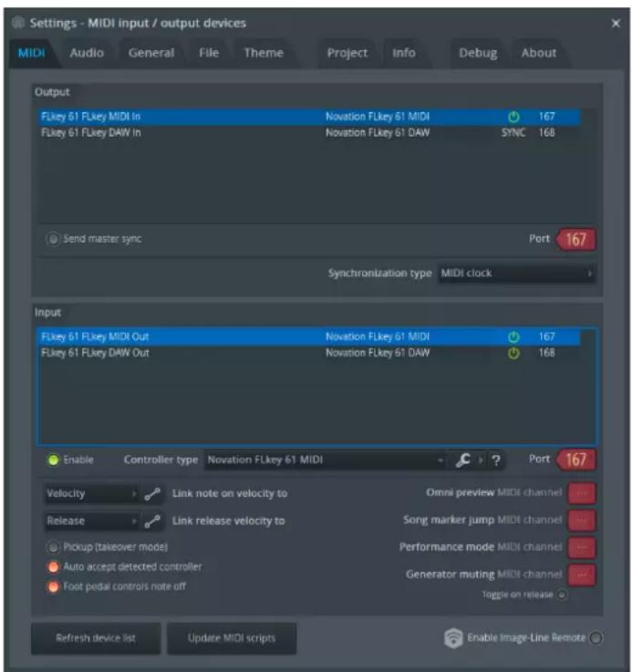This screenshot has height=672, width=632.
Task: Click the output Port number 167 field
Action: point(575,239)
